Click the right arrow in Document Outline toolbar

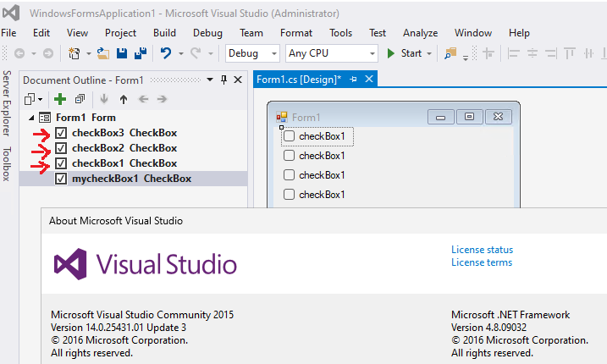point(163,99)
